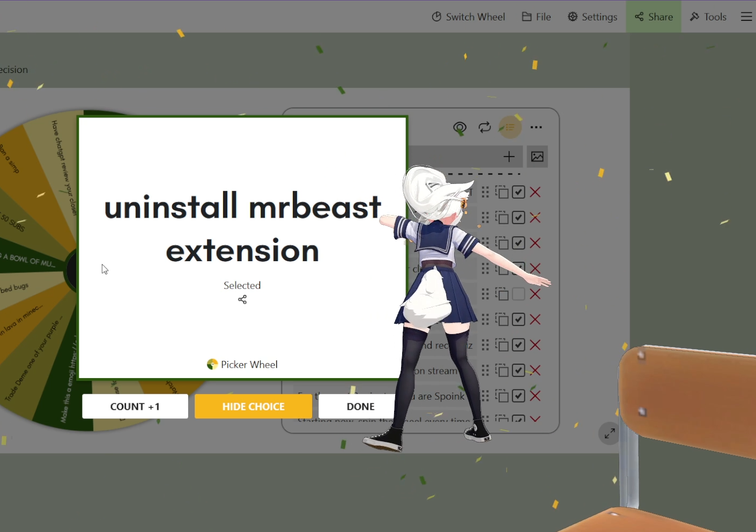Image resolution: width=756 pixels, height=532 pixels.
Task: Duplicate the input row with the unchecked checkbox
Action: [502, 294]
